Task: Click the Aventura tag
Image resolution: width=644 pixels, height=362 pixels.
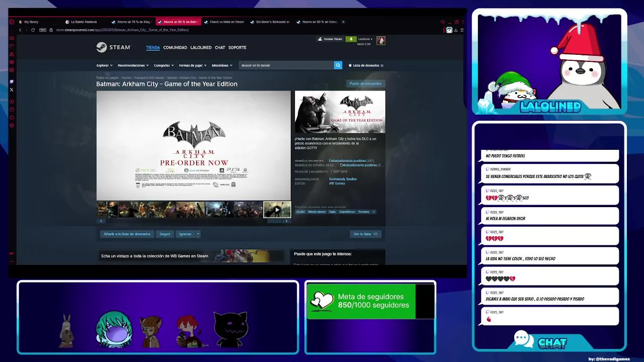Action: pos(364,212)
